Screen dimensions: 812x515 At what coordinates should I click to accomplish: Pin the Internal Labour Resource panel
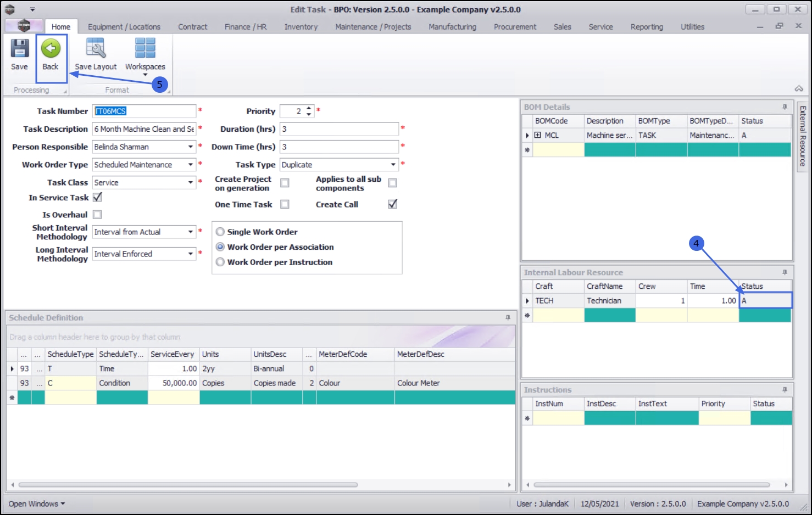pyautogui.click(x=785, y=272)
